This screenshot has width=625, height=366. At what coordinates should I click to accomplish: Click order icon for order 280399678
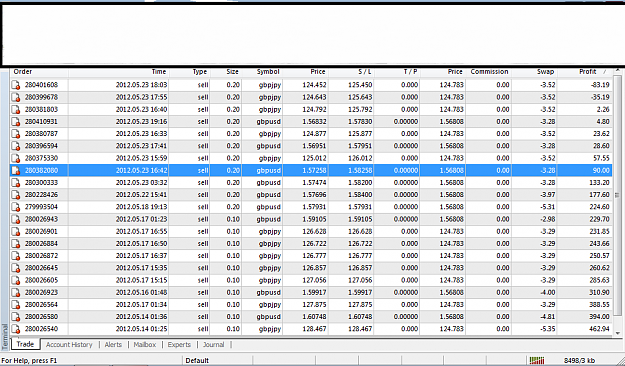pos(16,97)
